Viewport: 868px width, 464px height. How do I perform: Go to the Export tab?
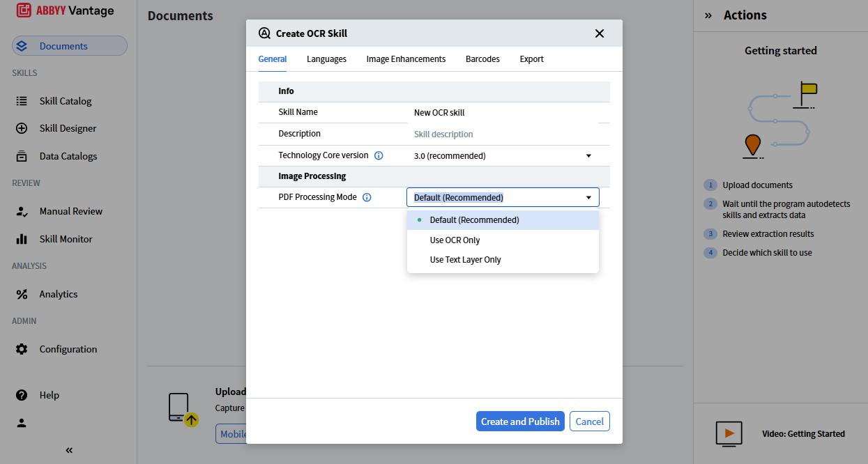(x=531, y=59)
